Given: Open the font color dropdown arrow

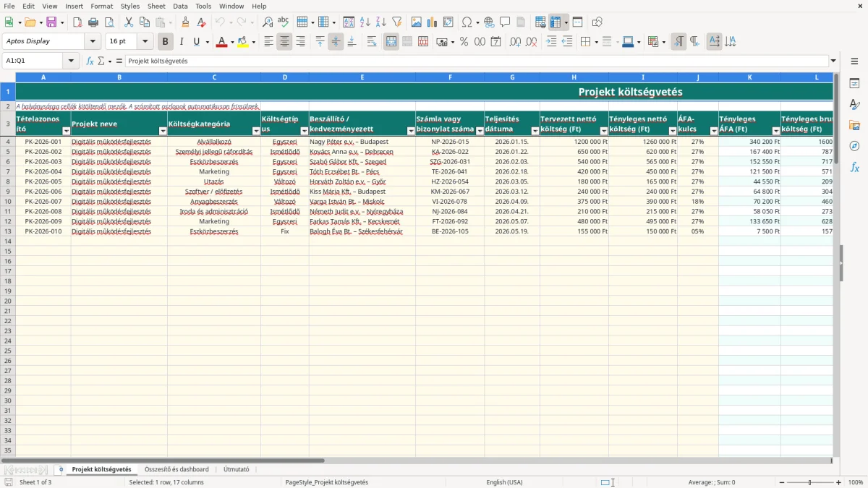Looking at the screenshot, I should [x=231, y=42].
